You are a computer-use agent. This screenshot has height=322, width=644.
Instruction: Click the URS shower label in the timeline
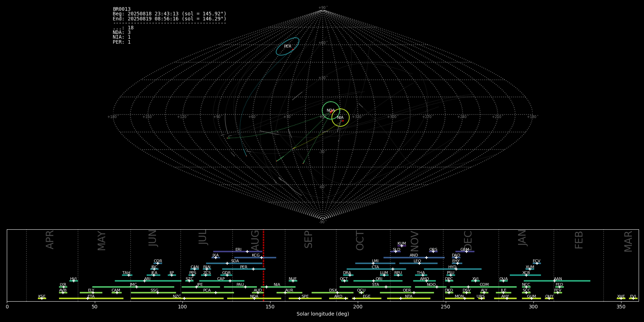tap(480, 297)
